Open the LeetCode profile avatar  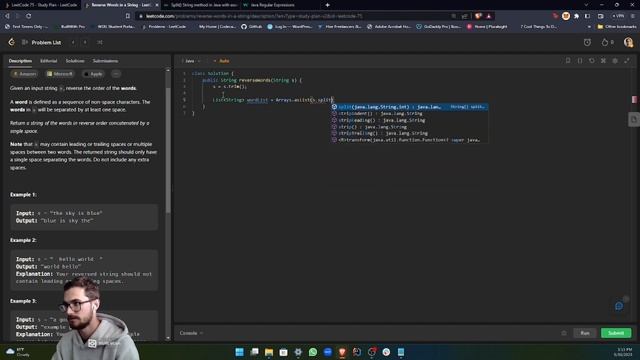(628, 42)
